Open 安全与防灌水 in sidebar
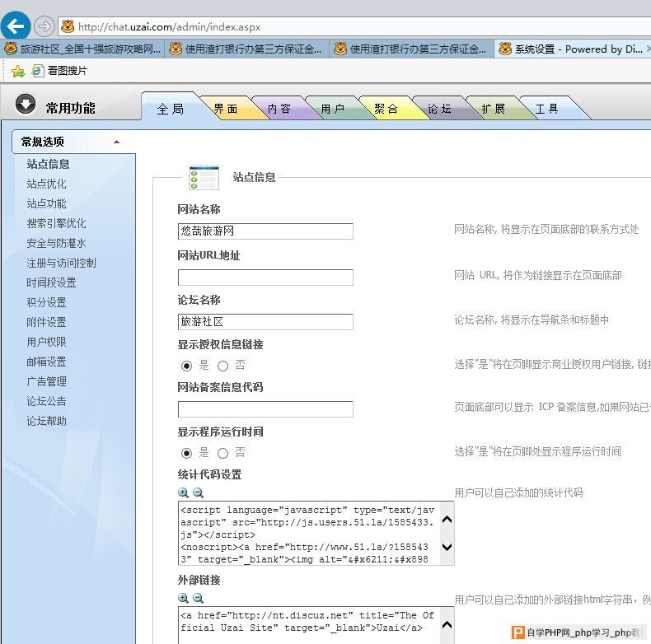 [x=57, y=243]
